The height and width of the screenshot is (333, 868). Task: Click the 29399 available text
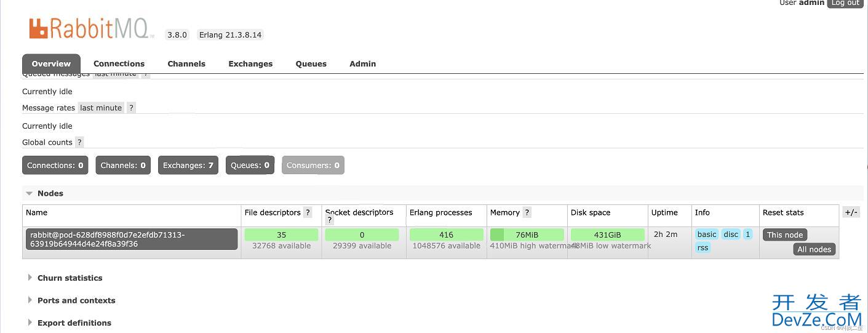(362, 246)
